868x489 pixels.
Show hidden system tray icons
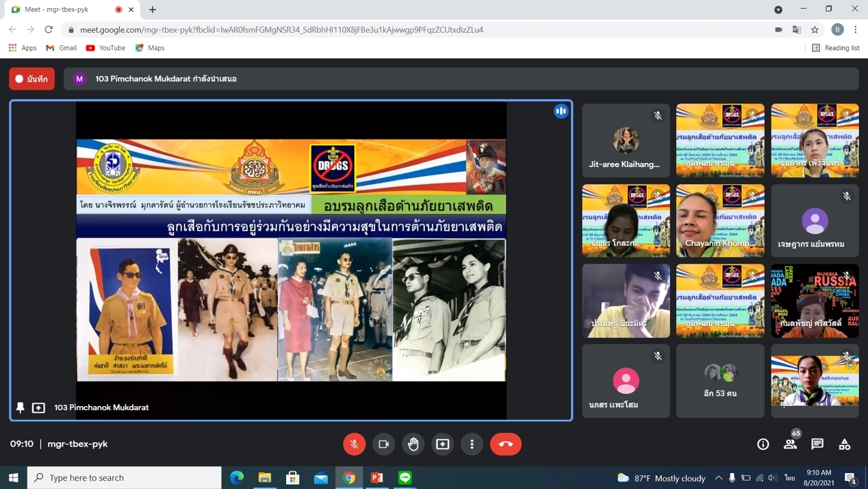[718, 477]
